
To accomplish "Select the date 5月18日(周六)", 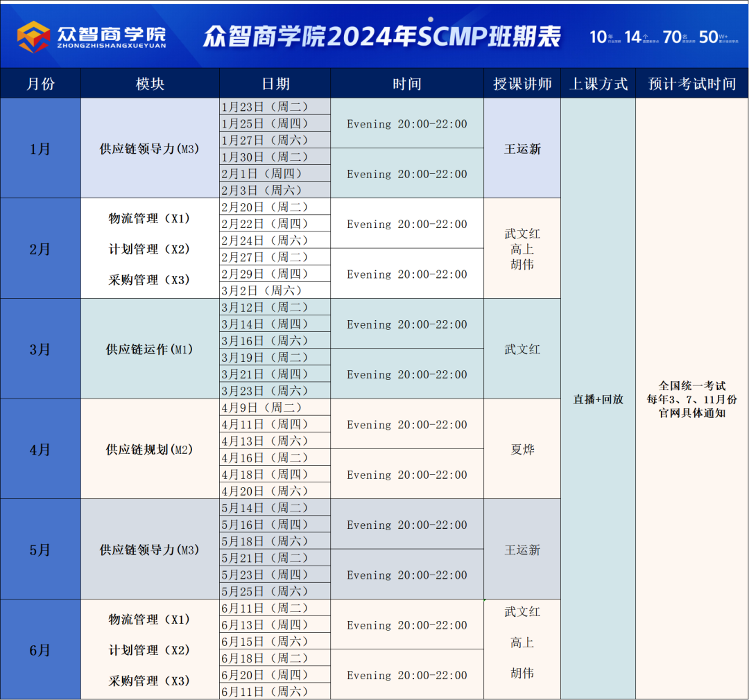I will coord(275,541).
